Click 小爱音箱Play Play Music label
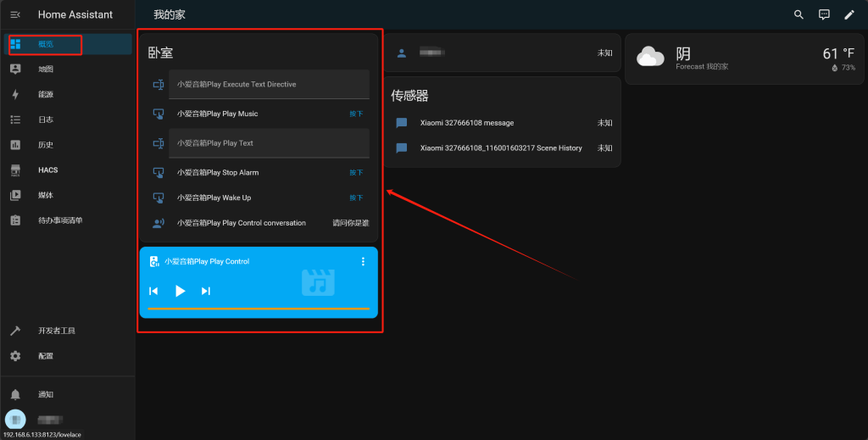The image size is (868, 440). tap(218, 114)
